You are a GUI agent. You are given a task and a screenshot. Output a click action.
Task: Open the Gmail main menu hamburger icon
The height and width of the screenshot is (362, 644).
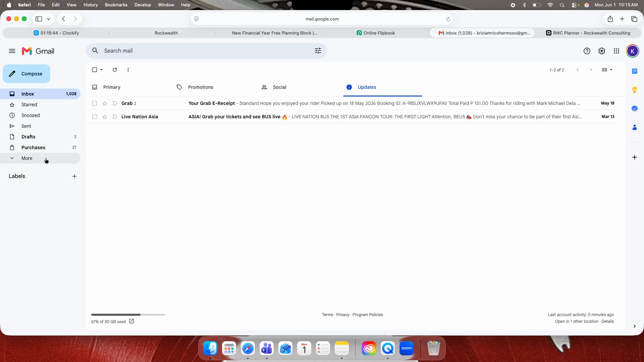coord(12,51)
